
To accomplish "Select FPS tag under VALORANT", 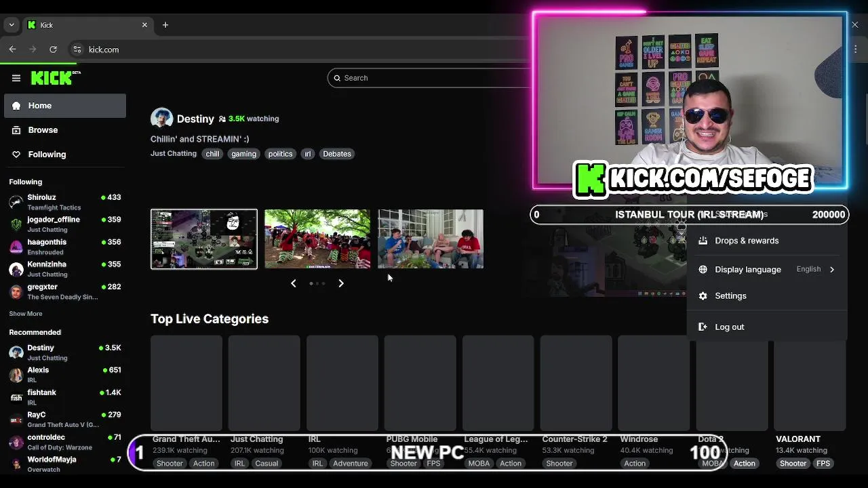I will [823, 464].
